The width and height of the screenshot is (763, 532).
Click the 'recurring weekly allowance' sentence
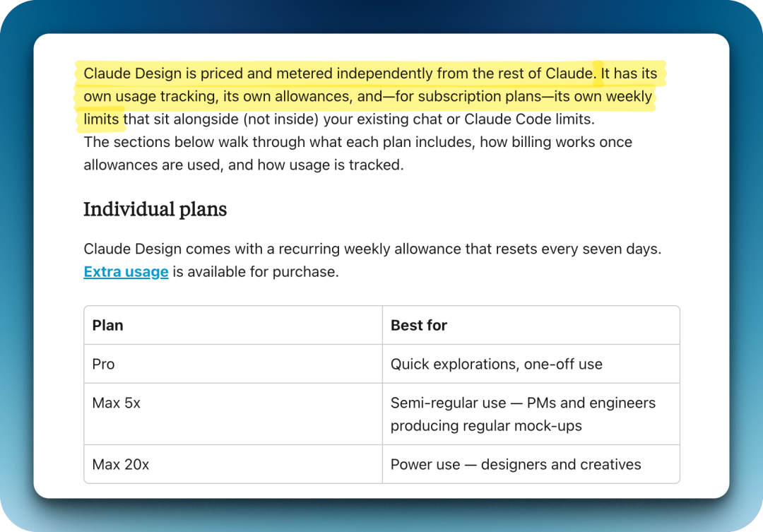click(372, 249)
